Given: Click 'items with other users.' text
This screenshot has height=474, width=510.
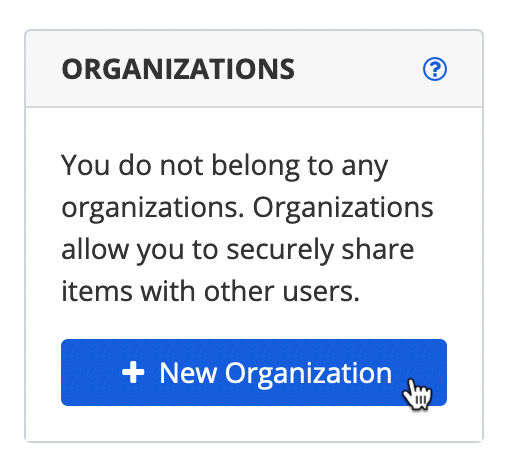Looking at the screenshot, I should pyautogui.click(x=210, y=291).
